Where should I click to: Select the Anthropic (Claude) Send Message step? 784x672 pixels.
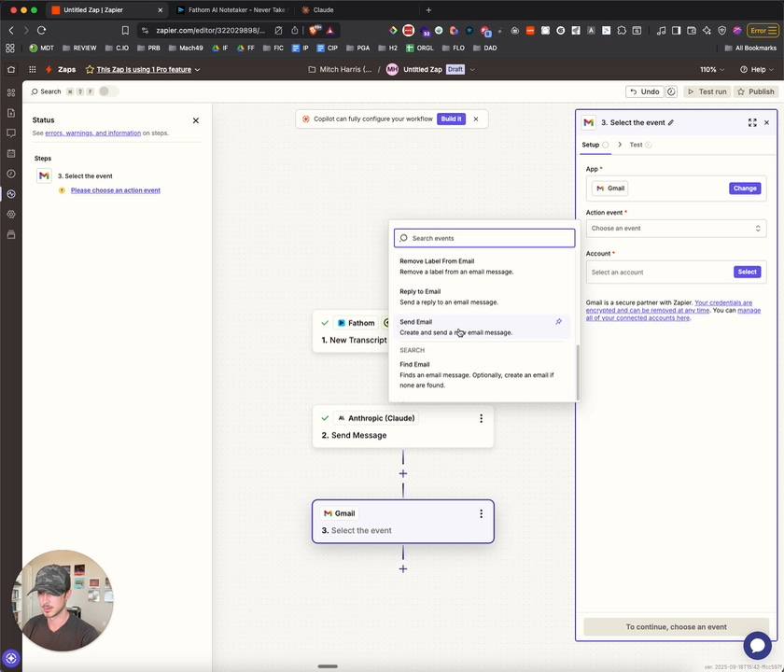(403, 427)
